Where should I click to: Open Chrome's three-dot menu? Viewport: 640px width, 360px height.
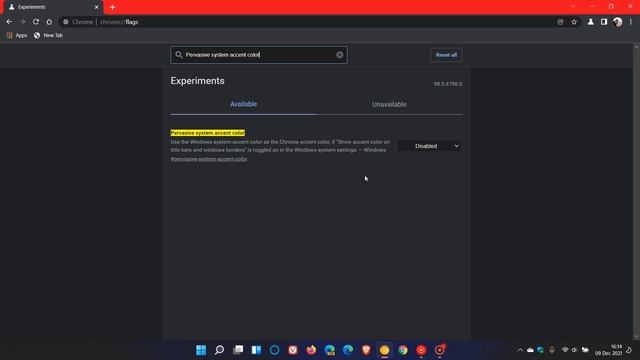[631, 22]
